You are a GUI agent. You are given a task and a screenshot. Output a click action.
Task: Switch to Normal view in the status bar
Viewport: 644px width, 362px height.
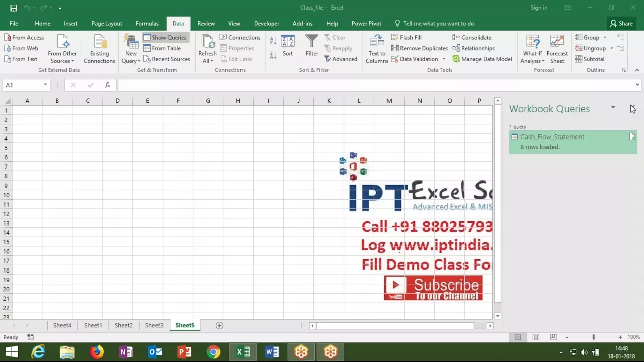[518, 337]
